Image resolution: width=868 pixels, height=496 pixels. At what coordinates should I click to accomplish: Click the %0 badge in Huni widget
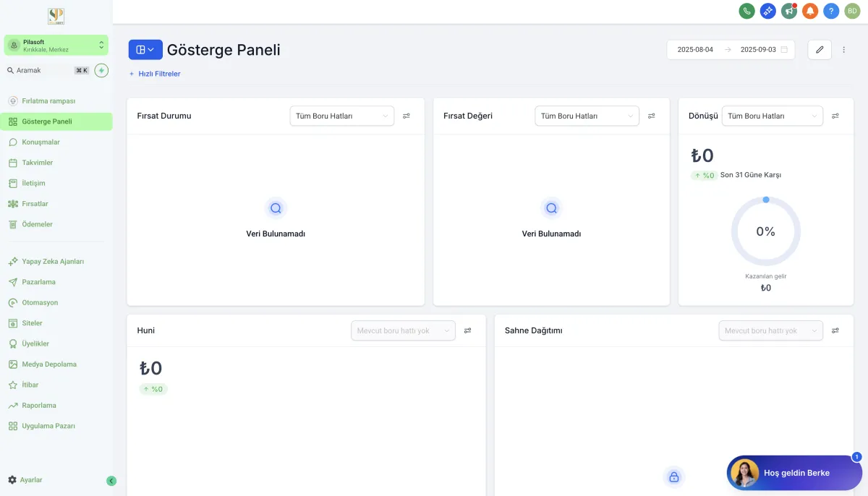[153, 389]
